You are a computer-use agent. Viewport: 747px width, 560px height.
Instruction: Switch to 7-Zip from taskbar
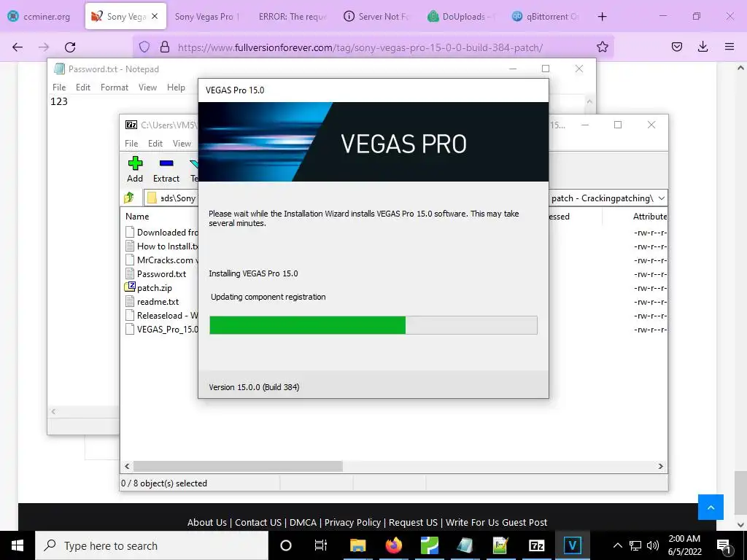[536, 545]
